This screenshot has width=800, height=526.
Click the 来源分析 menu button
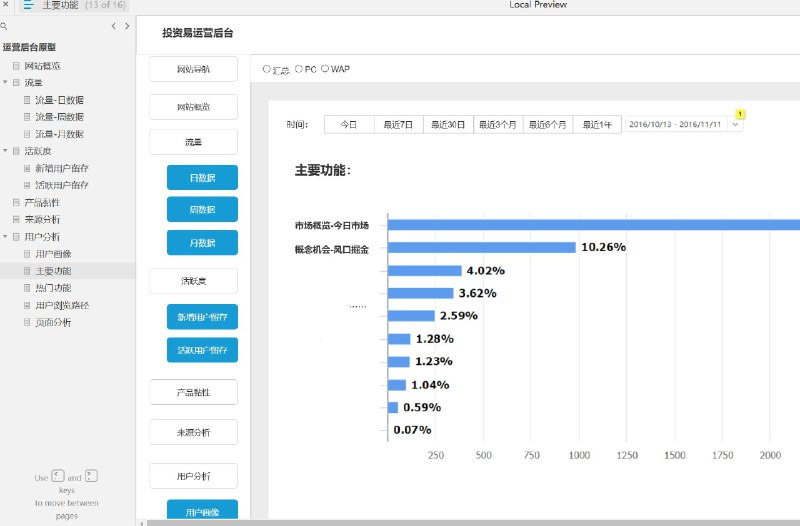pyautogui.click(x=193, y=432)
